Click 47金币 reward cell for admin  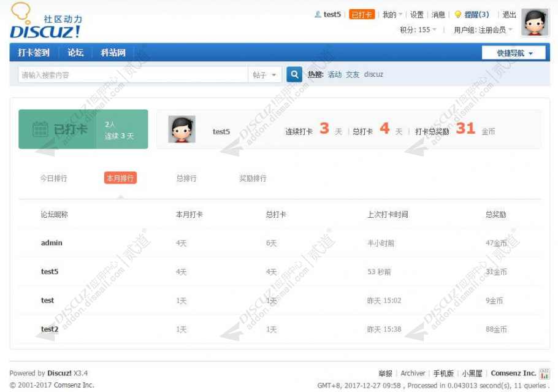(x=496, y=243)
